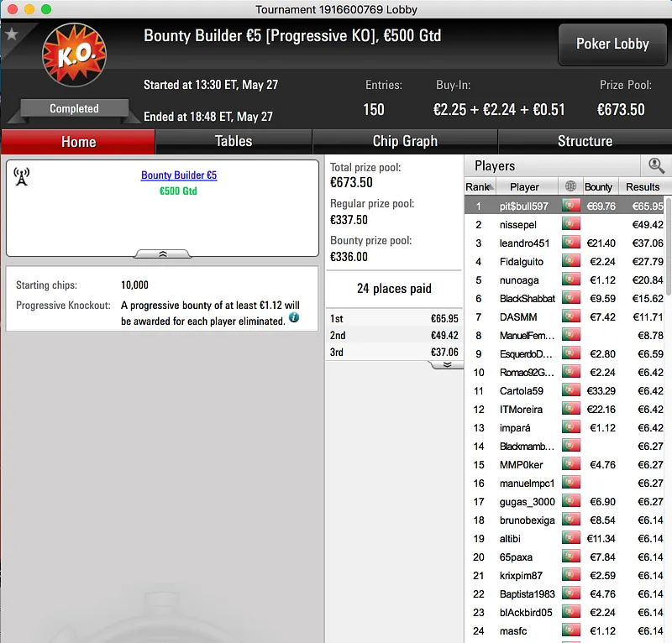Click the broadcast antenna icon
This screenshot has width=672, height=643.
(x=22, y=176)
